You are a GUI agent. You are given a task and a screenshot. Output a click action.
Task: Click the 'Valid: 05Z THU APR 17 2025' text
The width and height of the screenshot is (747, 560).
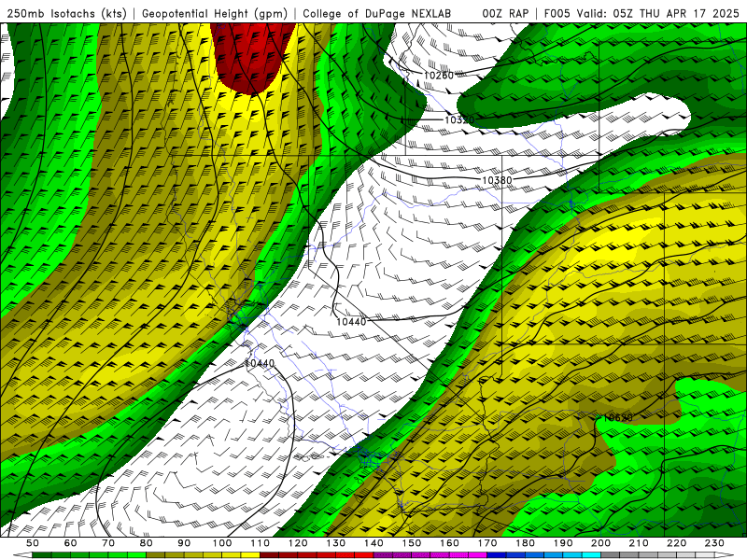coord(658,14)
